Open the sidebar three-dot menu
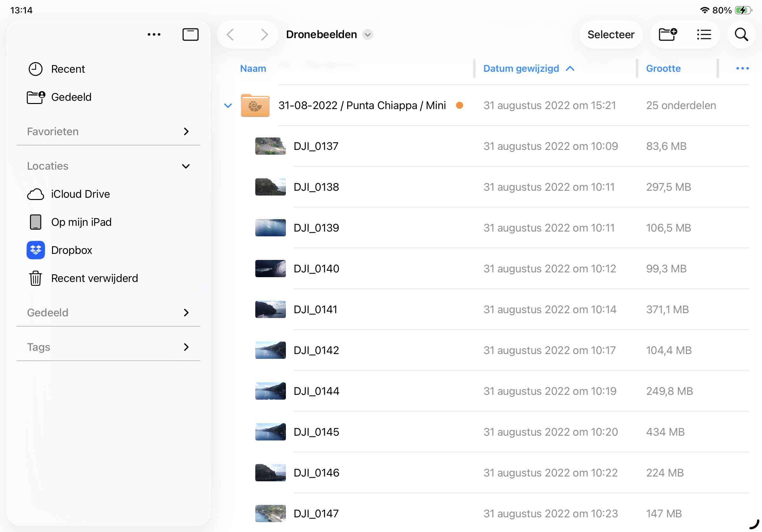 click(x=154, y=34)
